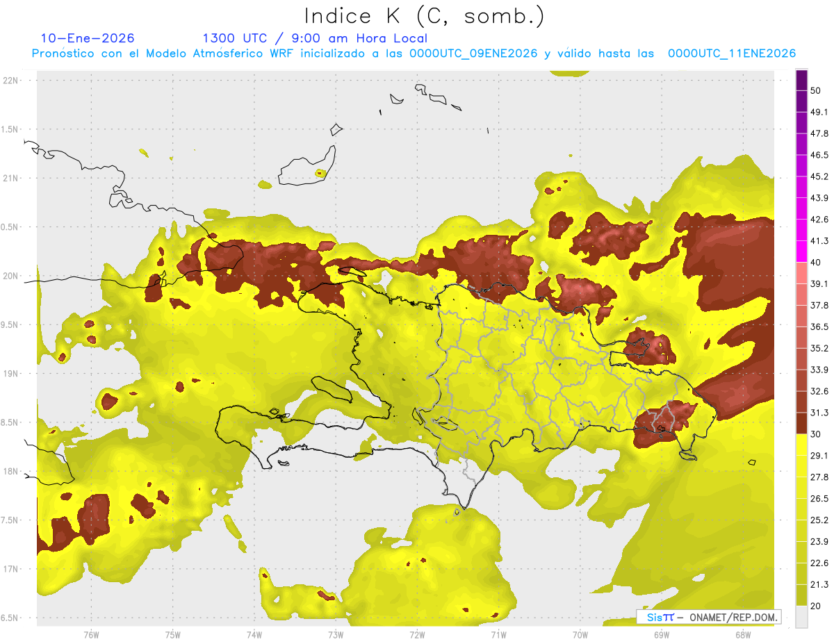Click the "50" value on the color scale
Image resolution: width=834 pixels, height=644 pixels.
point(816,90)
